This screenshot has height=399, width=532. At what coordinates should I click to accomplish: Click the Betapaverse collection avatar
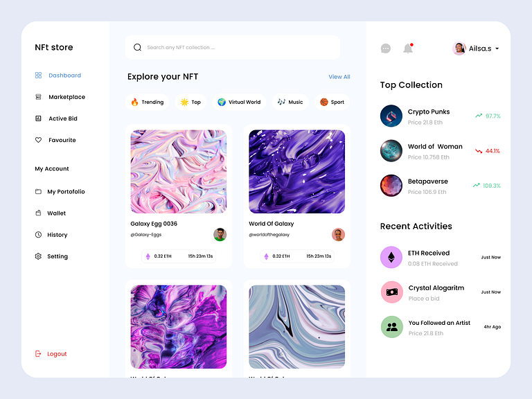(x=391, y=186)
